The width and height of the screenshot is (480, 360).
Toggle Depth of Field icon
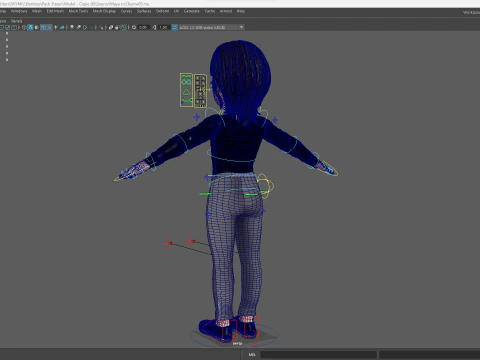coord(92,27)
